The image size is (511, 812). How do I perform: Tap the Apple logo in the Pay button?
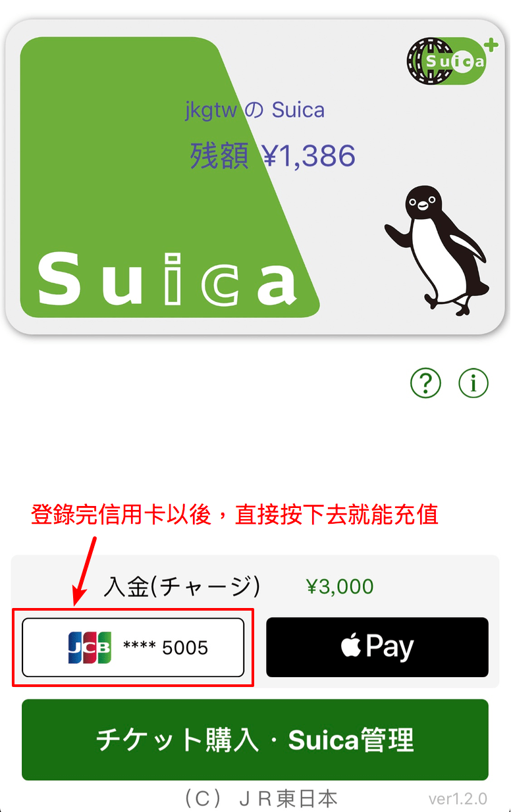tap(352, 646)
